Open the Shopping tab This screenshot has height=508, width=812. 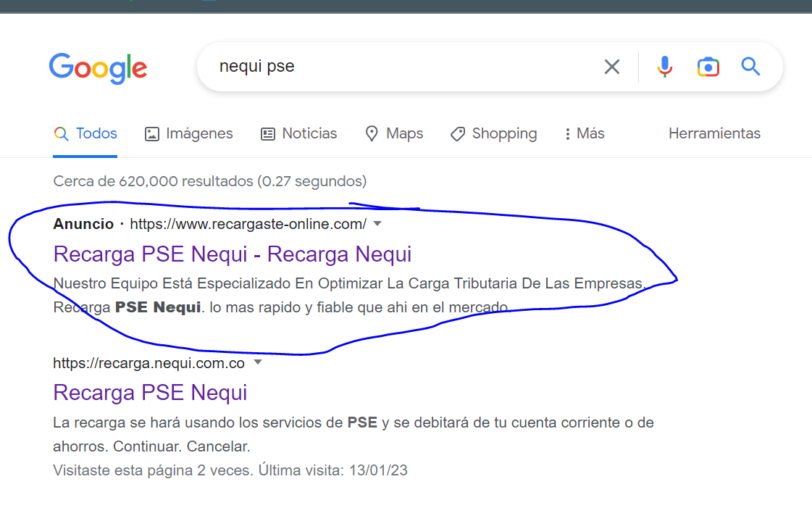[493, 133]
